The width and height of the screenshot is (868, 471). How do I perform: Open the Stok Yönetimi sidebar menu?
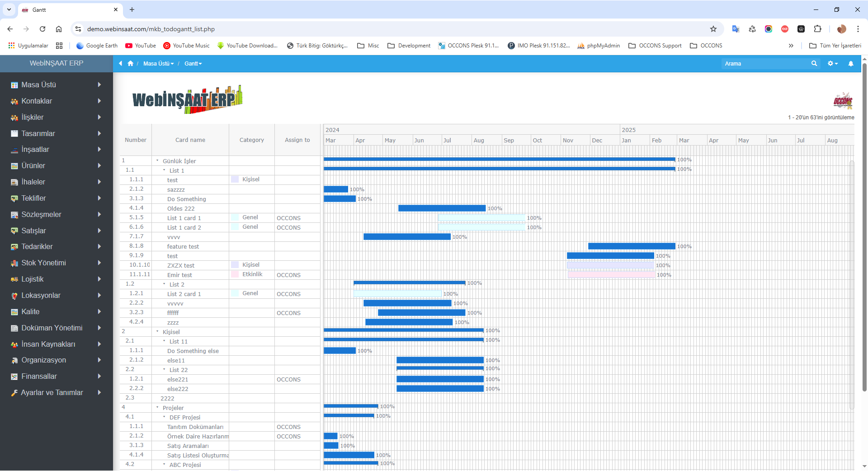(x=56, y=263)
